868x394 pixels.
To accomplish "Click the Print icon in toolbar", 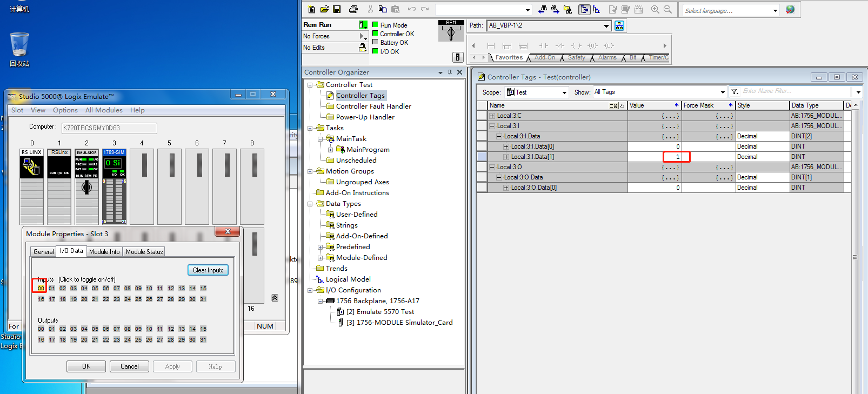I will (x=353, y=9).
